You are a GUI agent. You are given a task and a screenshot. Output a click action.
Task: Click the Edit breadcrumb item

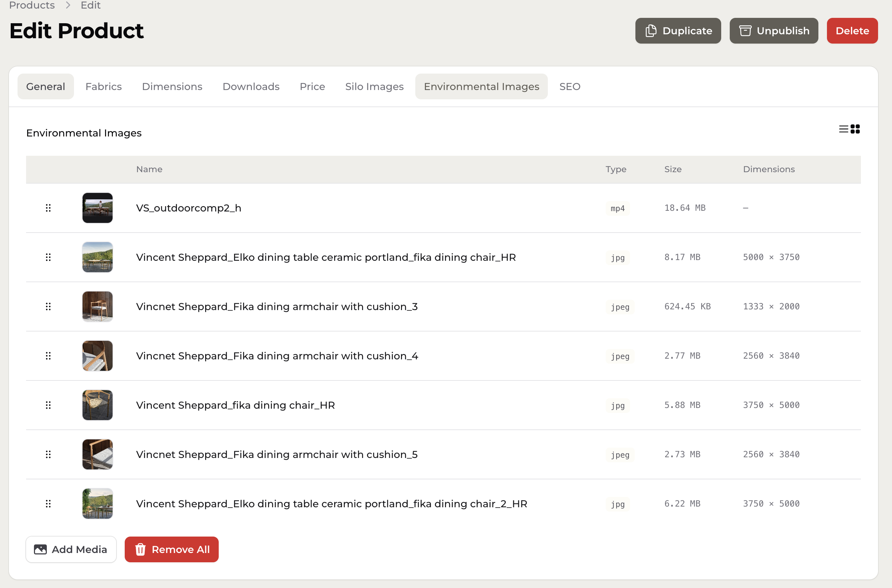click(90, 5)
